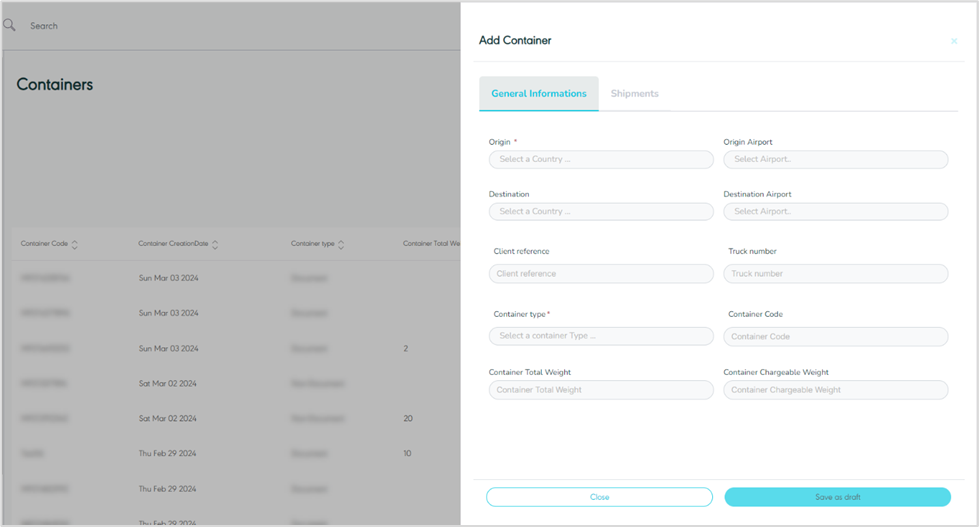This screenshot has height=527, width=979.
Task: Click Save as draft button
Action: pyautogui.click(x=837, y=497)
